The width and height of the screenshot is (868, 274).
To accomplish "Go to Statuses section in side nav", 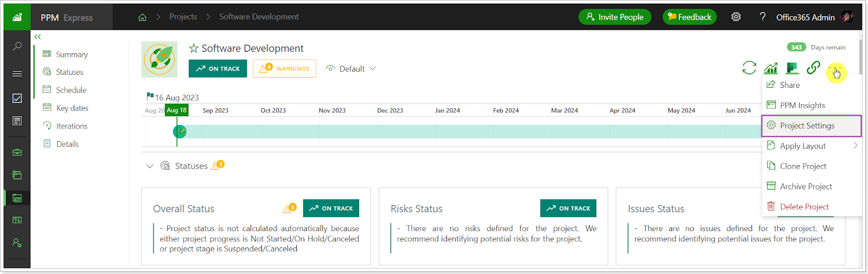I will pos(69,72).
